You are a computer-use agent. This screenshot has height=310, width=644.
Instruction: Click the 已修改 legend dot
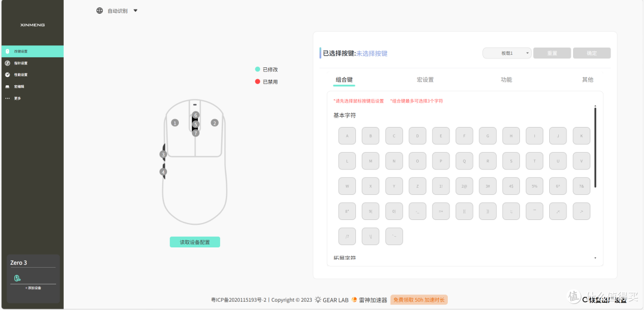(x=258, y=69)
